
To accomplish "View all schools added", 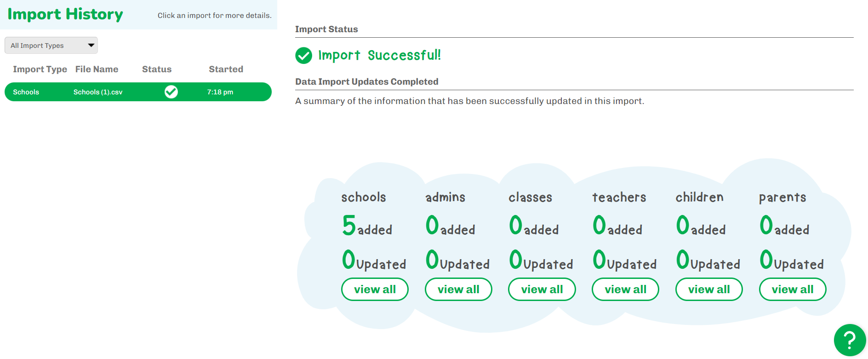I will (375, 290).
